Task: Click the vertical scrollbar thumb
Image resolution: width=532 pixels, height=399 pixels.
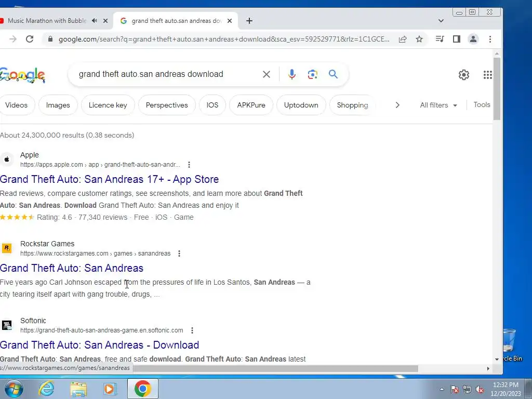Action: [497, 89]
